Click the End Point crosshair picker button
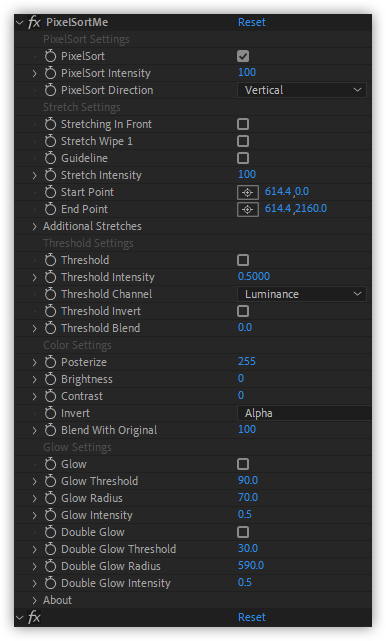This screenshot has width=386, height=641. (x=247, y=210)
